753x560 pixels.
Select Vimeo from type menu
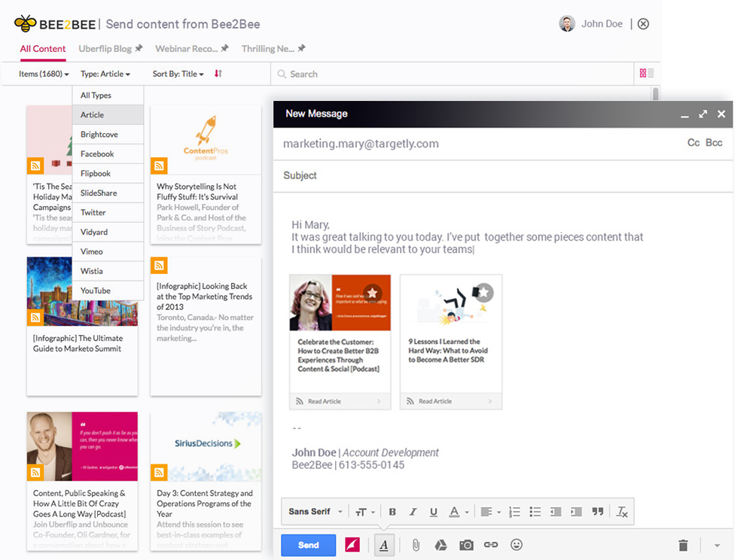click(x=108, y=251)
